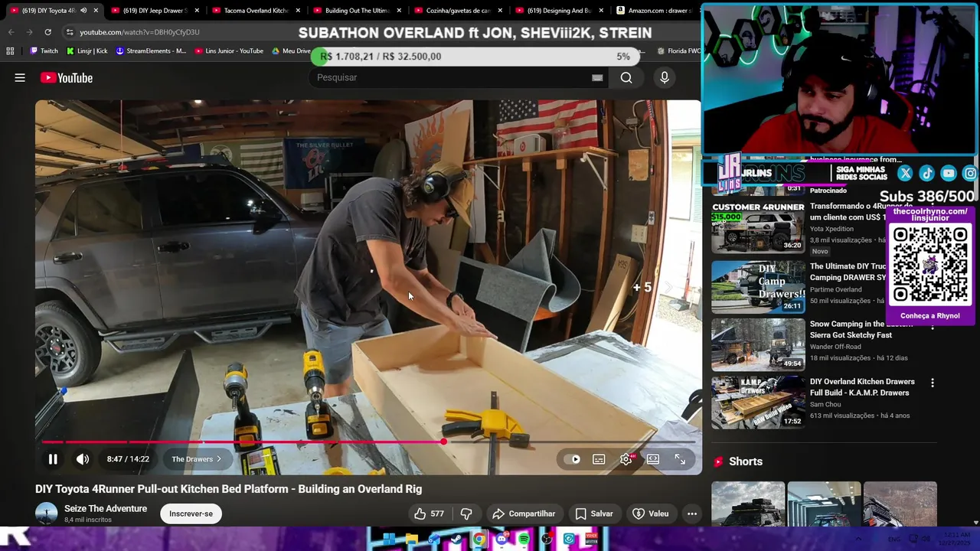Send a Super Thanks with Valeu
The height and width of the screenshot is (551, 980).
pyautogui.click(x=651, y=514)
